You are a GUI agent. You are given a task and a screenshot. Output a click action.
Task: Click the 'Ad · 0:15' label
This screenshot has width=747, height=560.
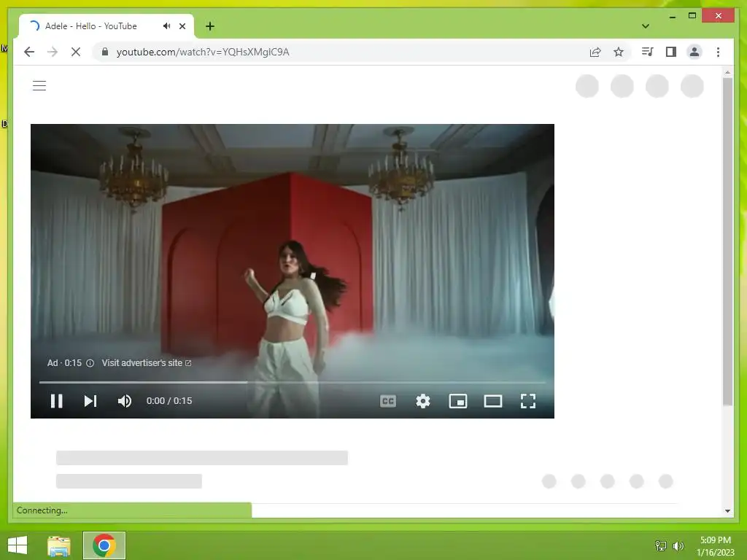point(64,363)
